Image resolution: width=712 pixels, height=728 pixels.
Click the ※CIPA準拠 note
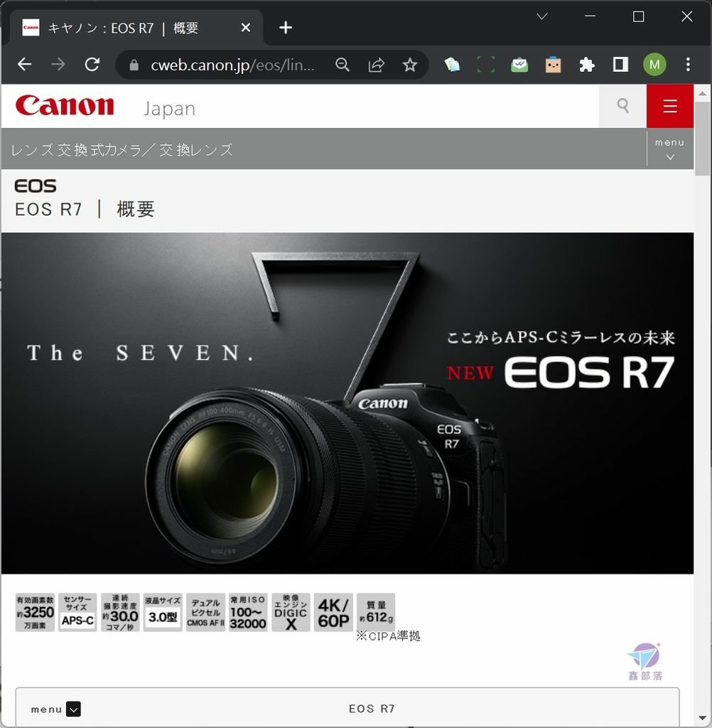[388, 636]
